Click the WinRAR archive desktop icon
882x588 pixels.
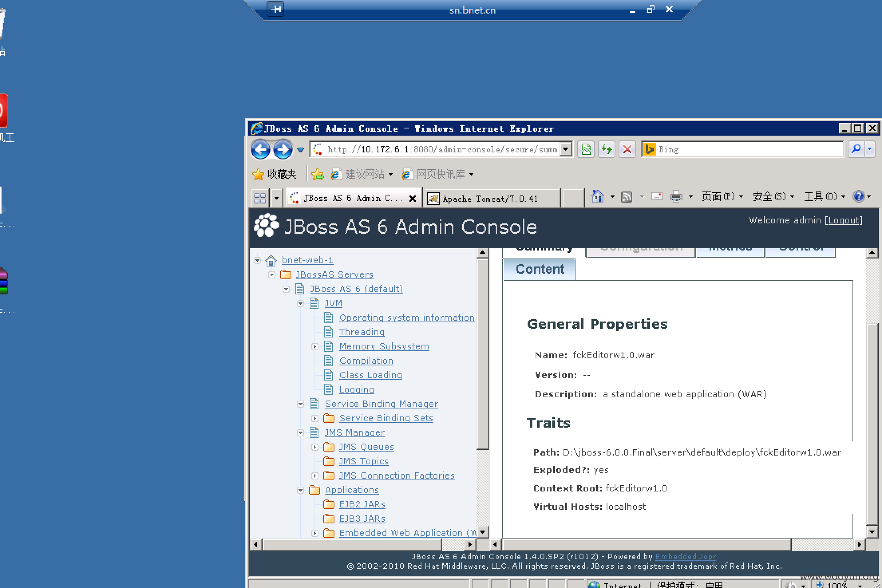pos(3,281)
